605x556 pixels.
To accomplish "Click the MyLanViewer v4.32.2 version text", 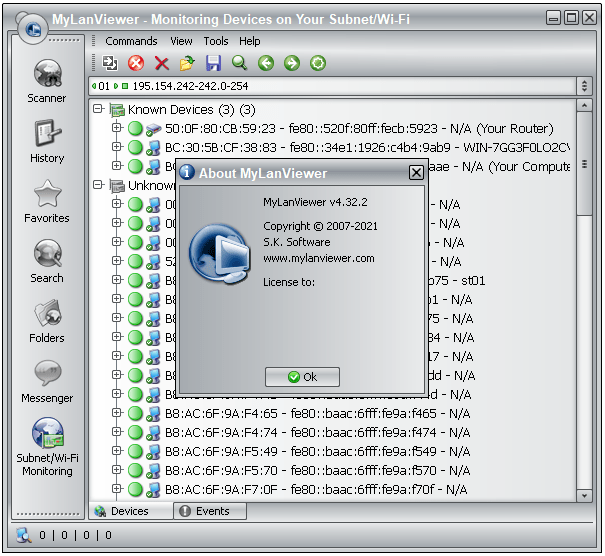I will [x=315, y=202].
